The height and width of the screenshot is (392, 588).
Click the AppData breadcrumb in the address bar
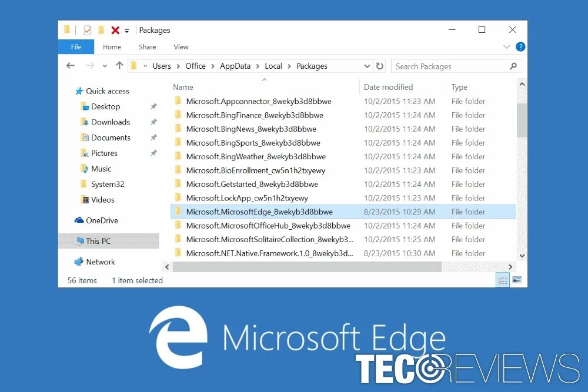pos(235,66)
